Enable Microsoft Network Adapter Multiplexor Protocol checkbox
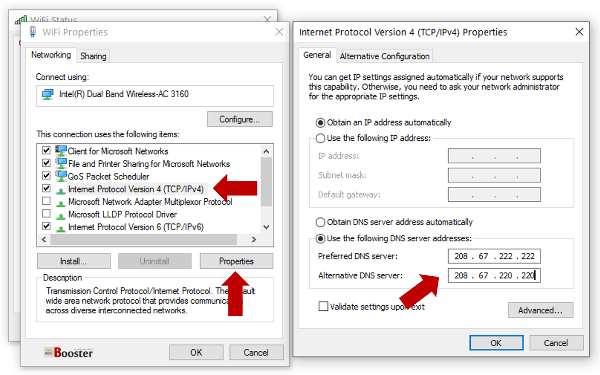 (x=46, y=201)
